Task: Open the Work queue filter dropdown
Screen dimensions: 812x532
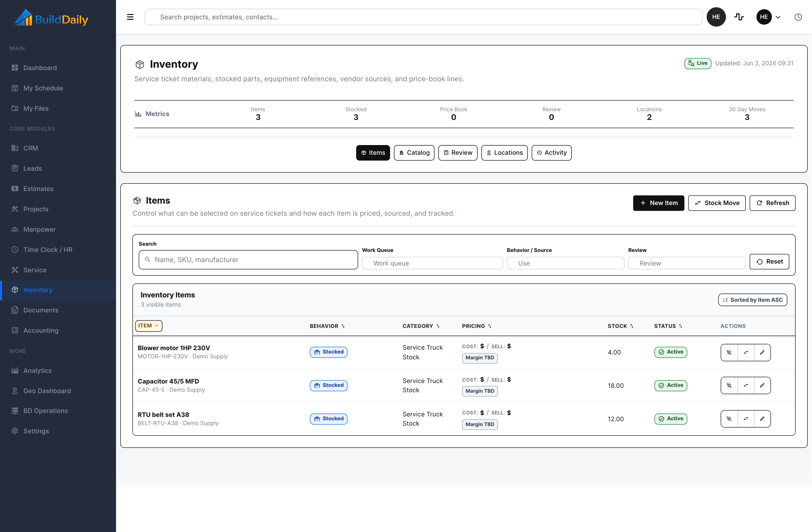Action: [432, 263]
